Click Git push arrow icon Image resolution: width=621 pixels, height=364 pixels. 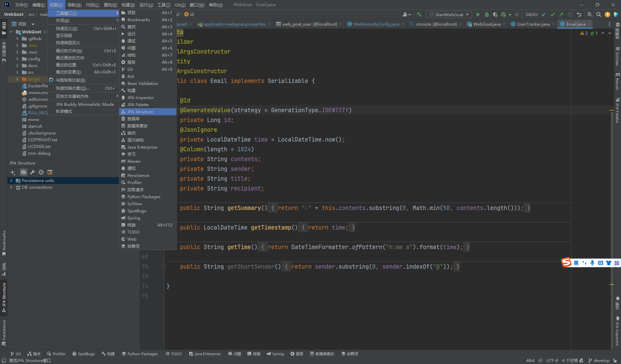tap(561, 14)
